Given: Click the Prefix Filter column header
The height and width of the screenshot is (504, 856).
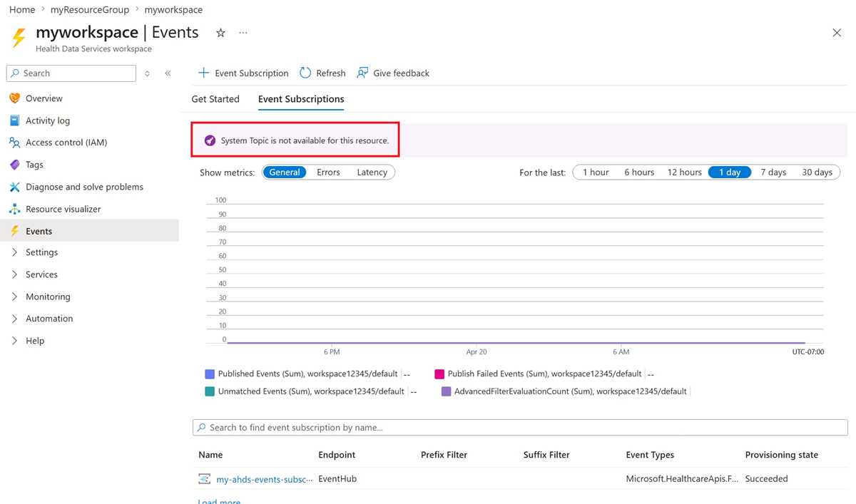Looking at the screenshot, I should (444, 455).
